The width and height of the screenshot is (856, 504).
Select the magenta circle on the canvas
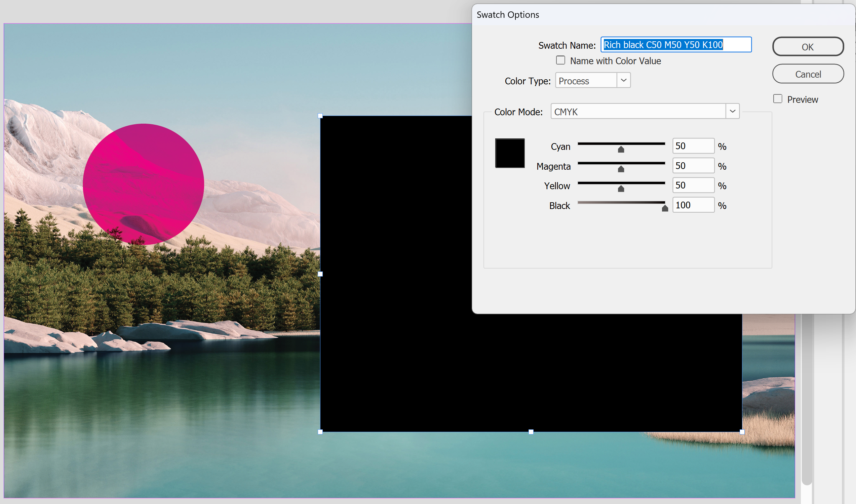pos(143,184)
